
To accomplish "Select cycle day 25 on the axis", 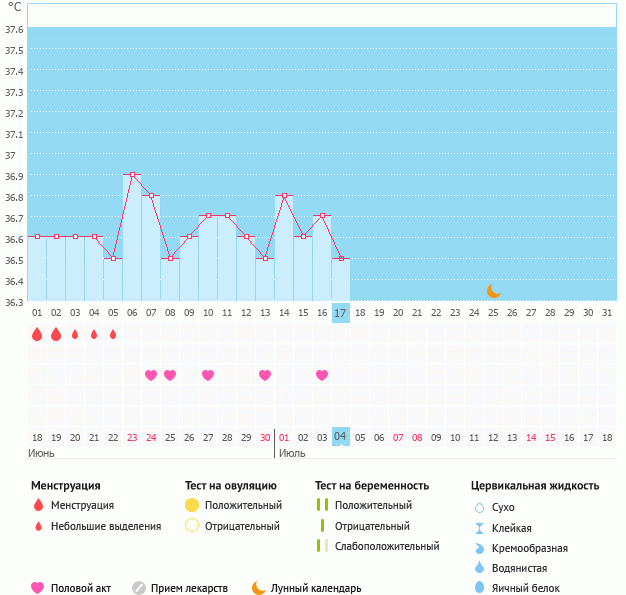I will point(492,313).
